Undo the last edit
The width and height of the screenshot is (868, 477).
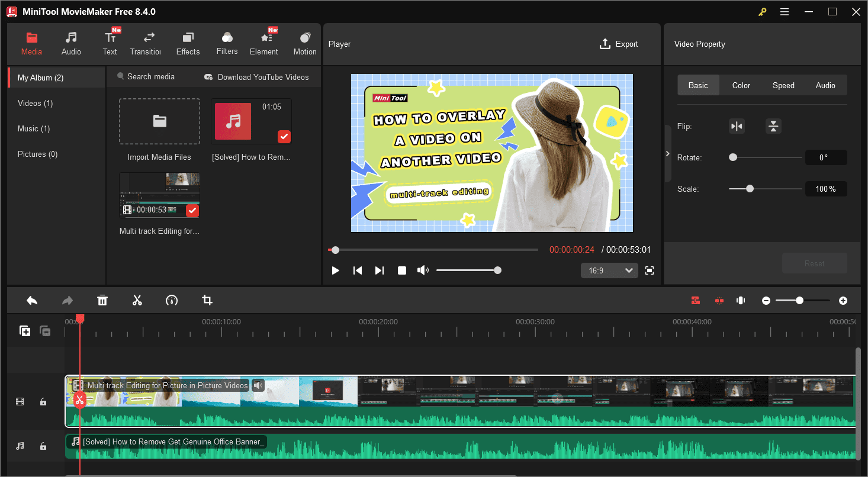[x=32, y=300]
